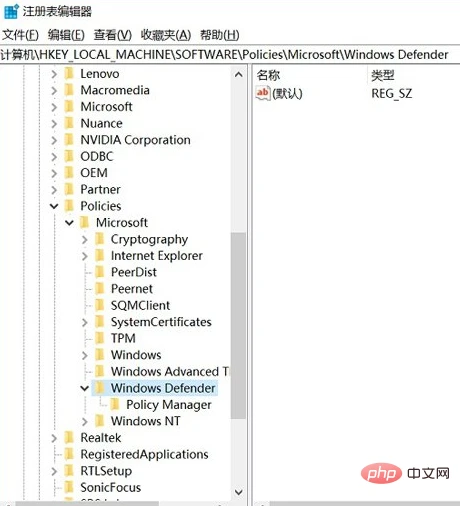The width and height of the screenshot is (460, 506).
Task: Expand the Partner key
Action: (54, 189)
